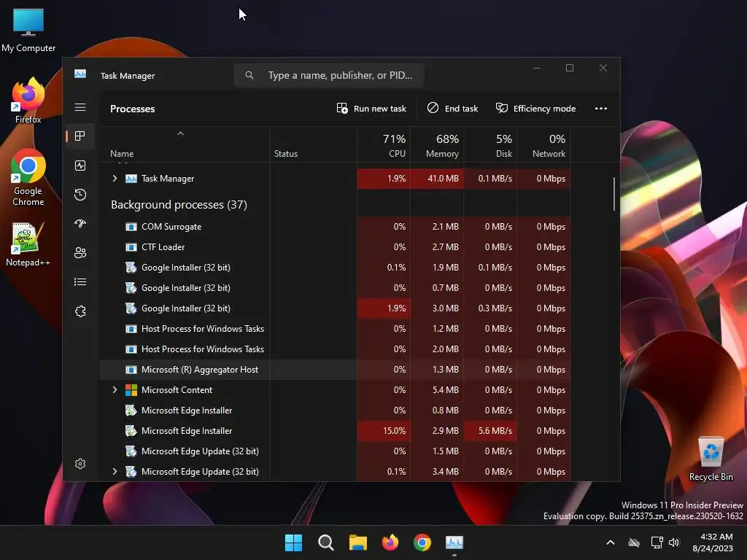Click the 5.6 MB/s disk cell

[x=491, y=430]
